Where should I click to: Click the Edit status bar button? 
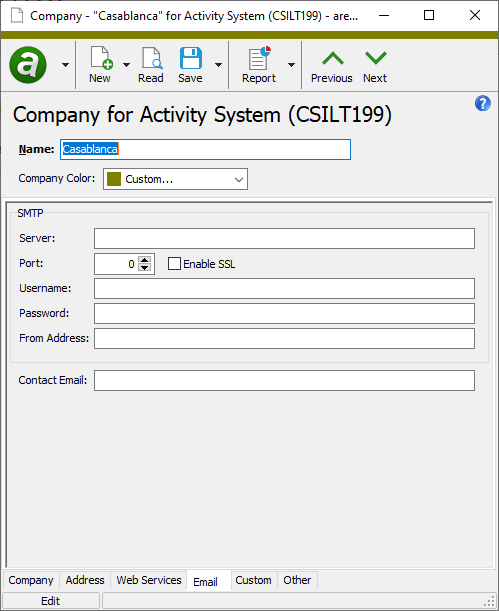pos(51,601)
